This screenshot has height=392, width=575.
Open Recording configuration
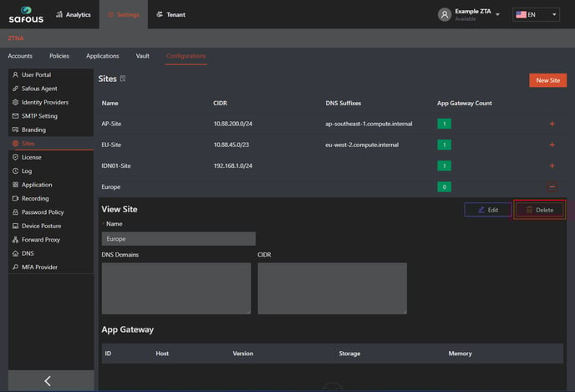pyautogui.click(x=35, y=199)
